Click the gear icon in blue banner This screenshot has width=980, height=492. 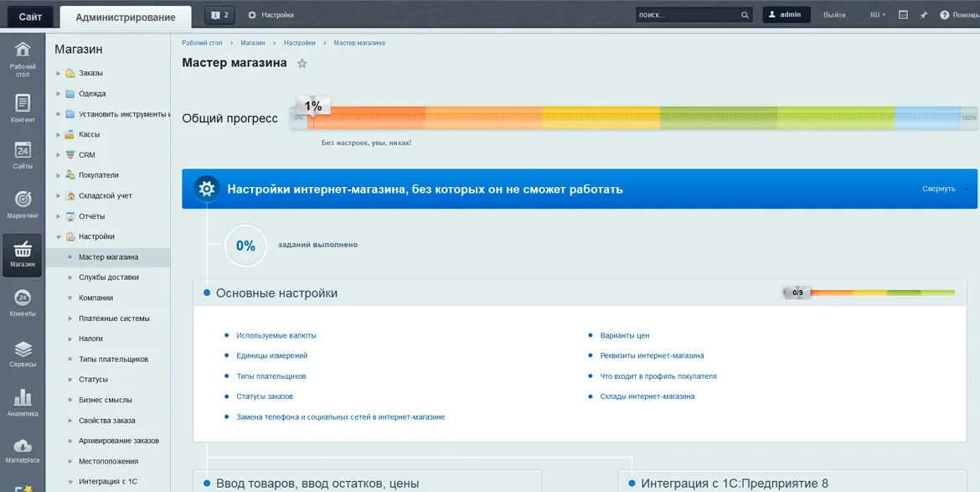tap(205, 189)
